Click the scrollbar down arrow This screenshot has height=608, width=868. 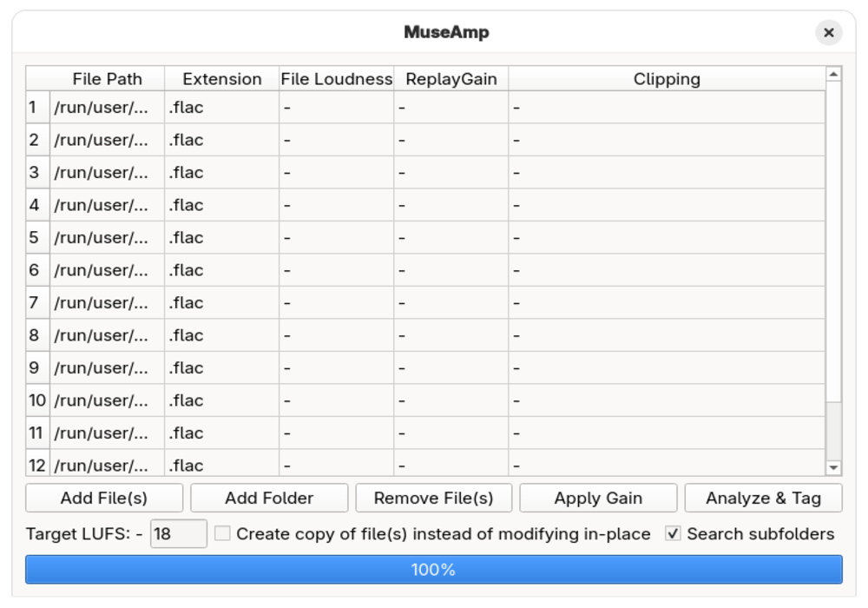click(833, 468)
